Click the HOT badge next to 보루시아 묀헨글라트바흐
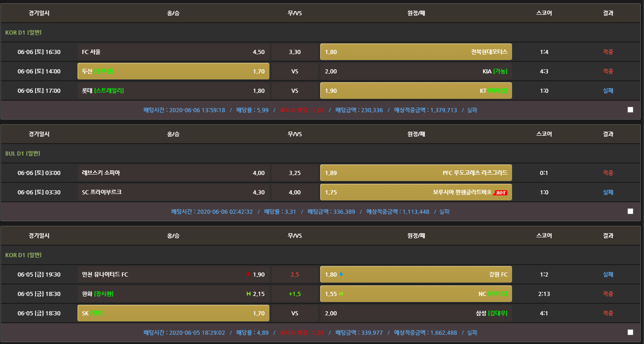 [500, 193]
